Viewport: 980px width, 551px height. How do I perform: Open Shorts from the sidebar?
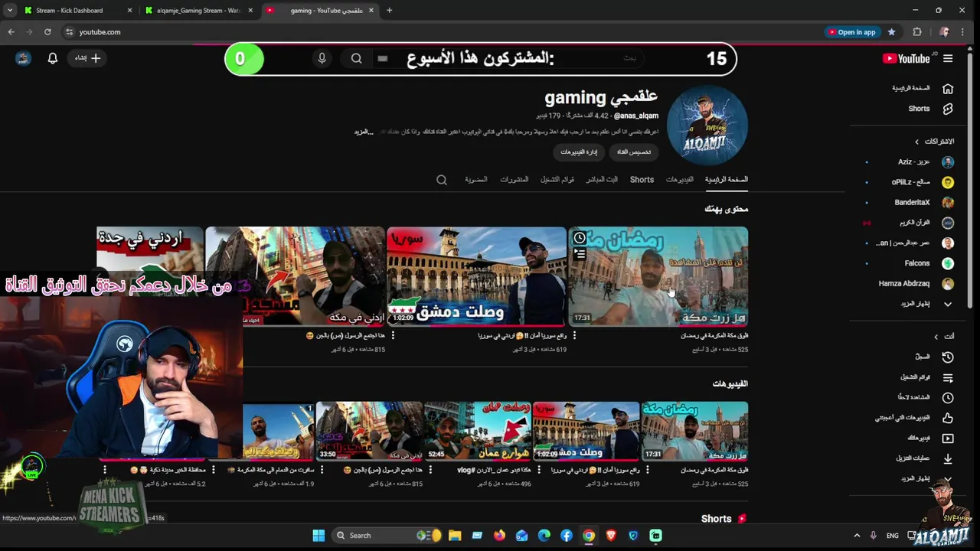pyautogui.click(x=929, y=109)
